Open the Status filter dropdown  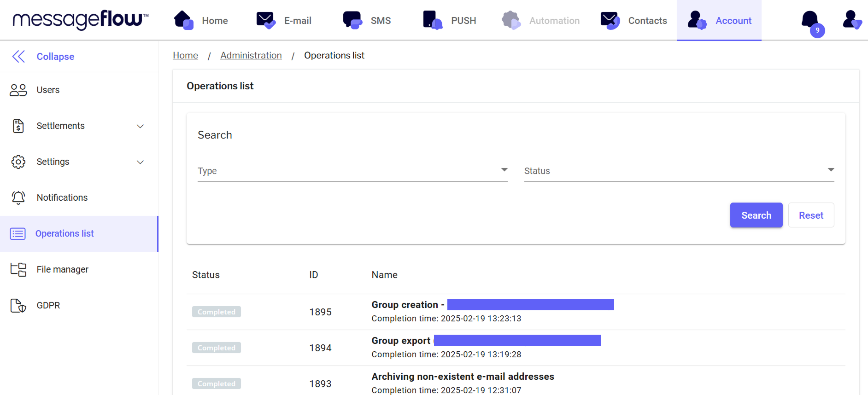[x=679, y=171]
